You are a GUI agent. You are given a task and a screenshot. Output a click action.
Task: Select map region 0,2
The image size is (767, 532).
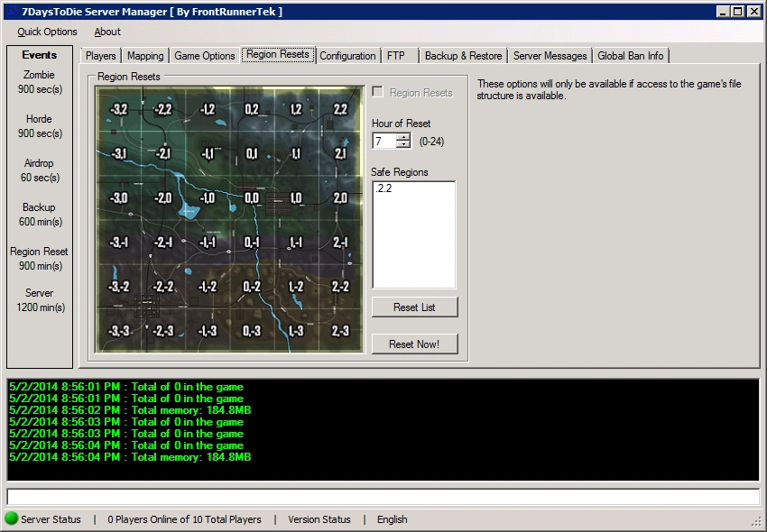[x=252, y=109]
